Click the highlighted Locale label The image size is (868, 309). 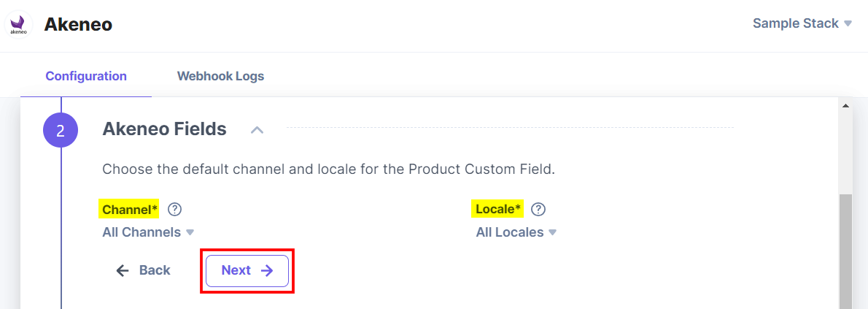click(x=498, y=210)
